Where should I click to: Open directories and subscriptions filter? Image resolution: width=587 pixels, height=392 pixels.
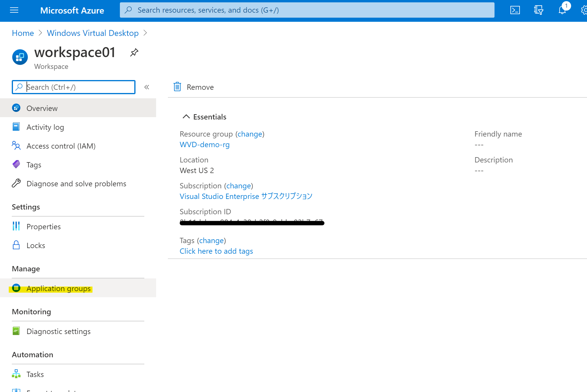coord(538,10)
